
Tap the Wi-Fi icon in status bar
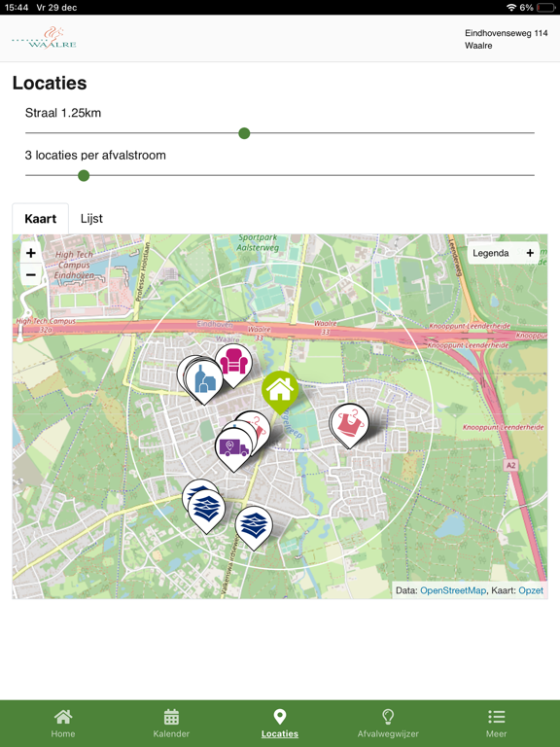511,7
